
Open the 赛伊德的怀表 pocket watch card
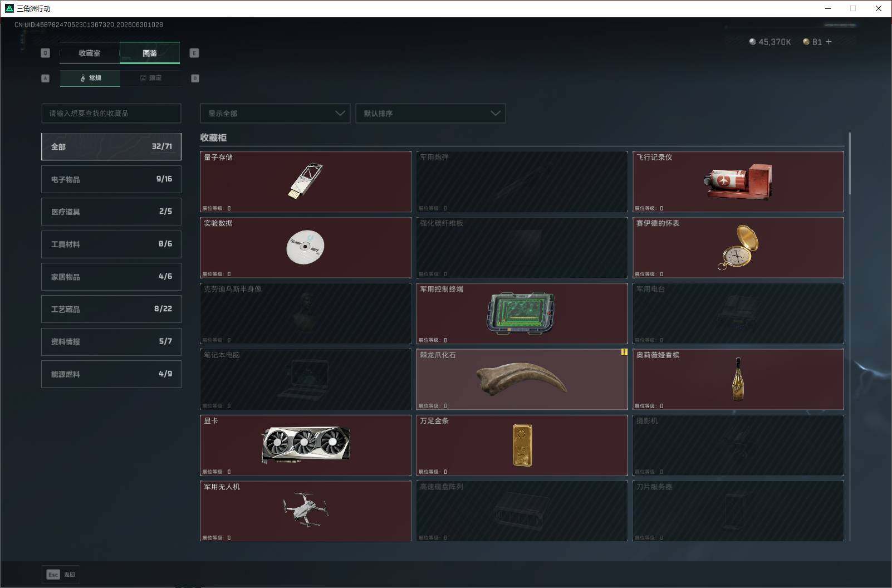pyautogui.click(x=738, y=247)
